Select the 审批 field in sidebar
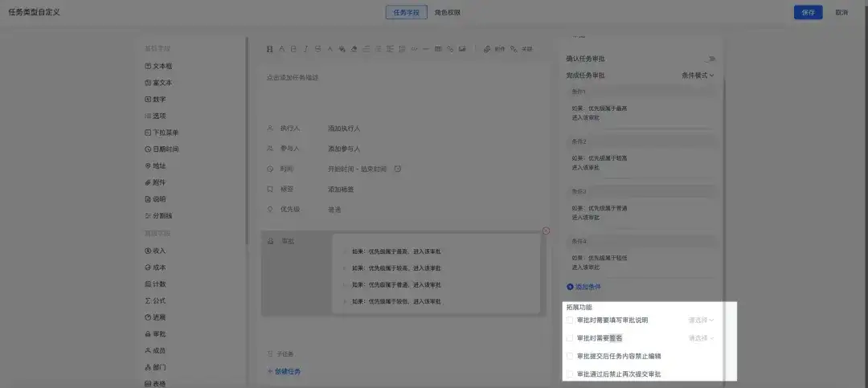 point(155,333)
